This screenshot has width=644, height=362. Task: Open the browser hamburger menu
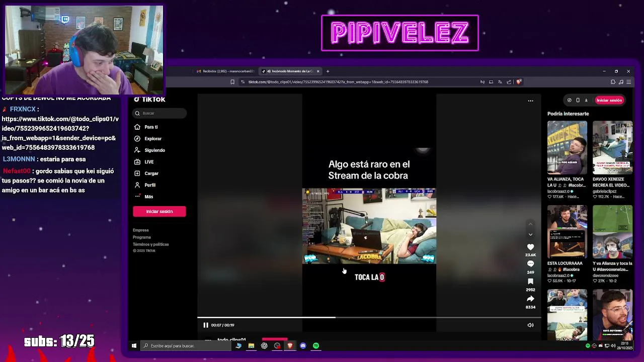(628, 82)
